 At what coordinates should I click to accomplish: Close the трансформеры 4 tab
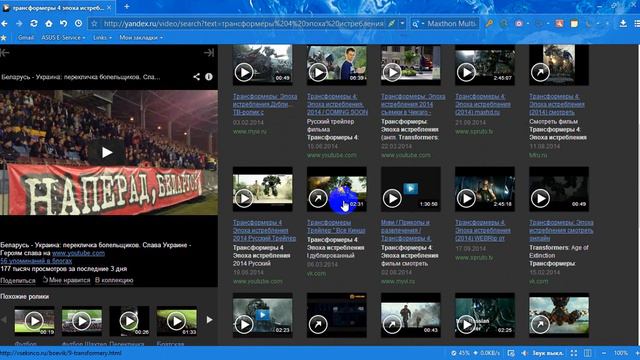click(109, 7)
